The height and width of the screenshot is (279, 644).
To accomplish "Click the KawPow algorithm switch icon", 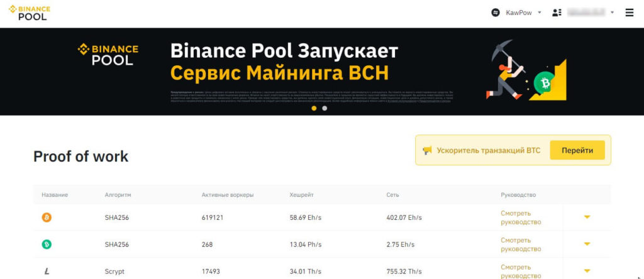I will point(495,13).
